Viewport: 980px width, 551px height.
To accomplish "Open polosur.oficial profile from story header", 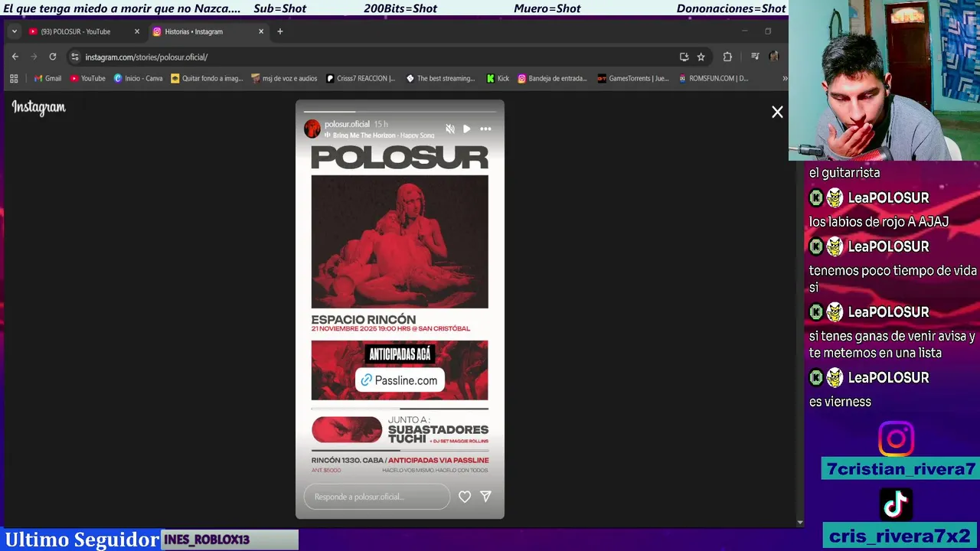I will pos(347,124).
